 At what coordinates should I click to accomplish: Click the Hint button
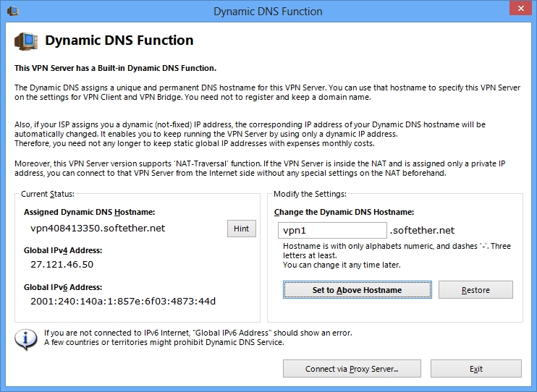point(242,229)
